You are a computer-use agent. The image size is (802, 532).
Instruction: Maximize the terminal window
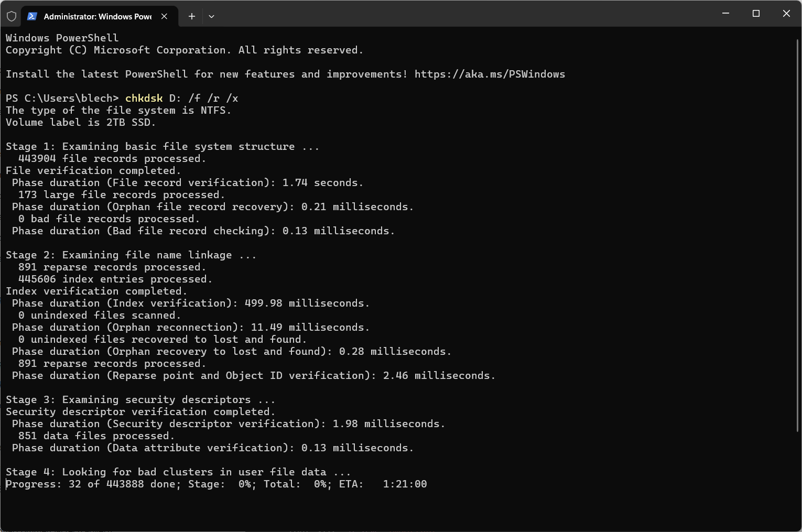tap(756, 14)
